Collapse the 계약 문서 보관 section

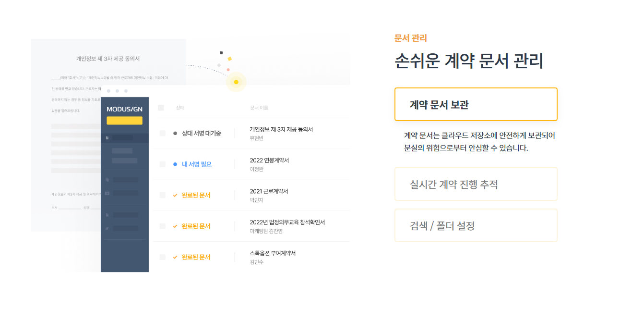point(476,104)
